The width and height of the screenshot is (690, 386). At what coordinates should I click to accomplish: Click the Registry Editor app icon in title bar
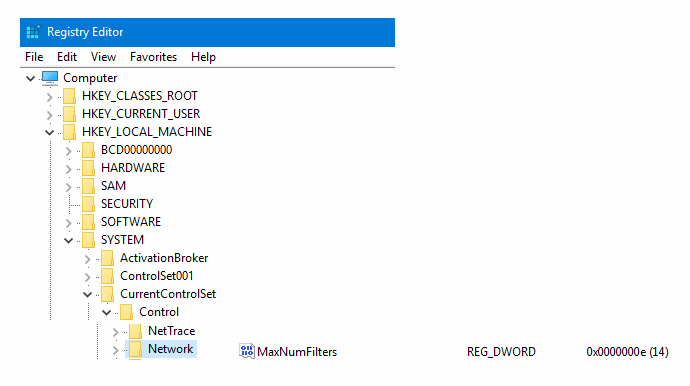click(33, 32)
